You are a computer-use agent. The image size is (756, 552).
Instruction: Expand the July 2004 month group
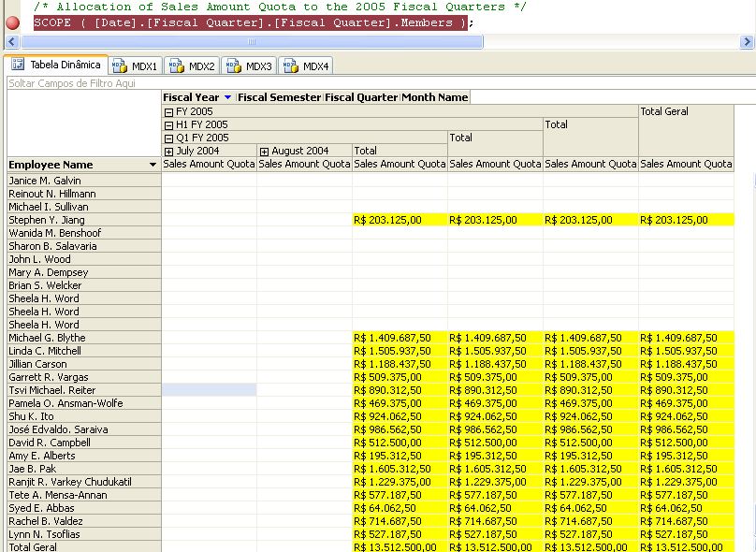tap(169, 150)
